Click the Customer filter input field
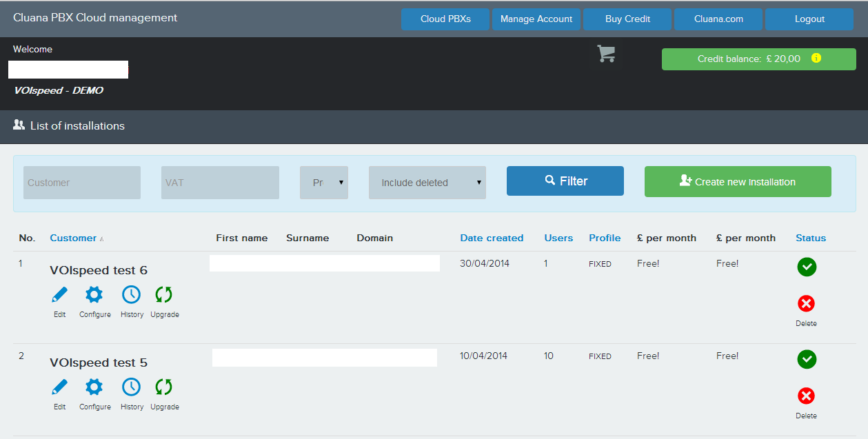The height and width of the screenshot is (439, 868). point(82,183)
